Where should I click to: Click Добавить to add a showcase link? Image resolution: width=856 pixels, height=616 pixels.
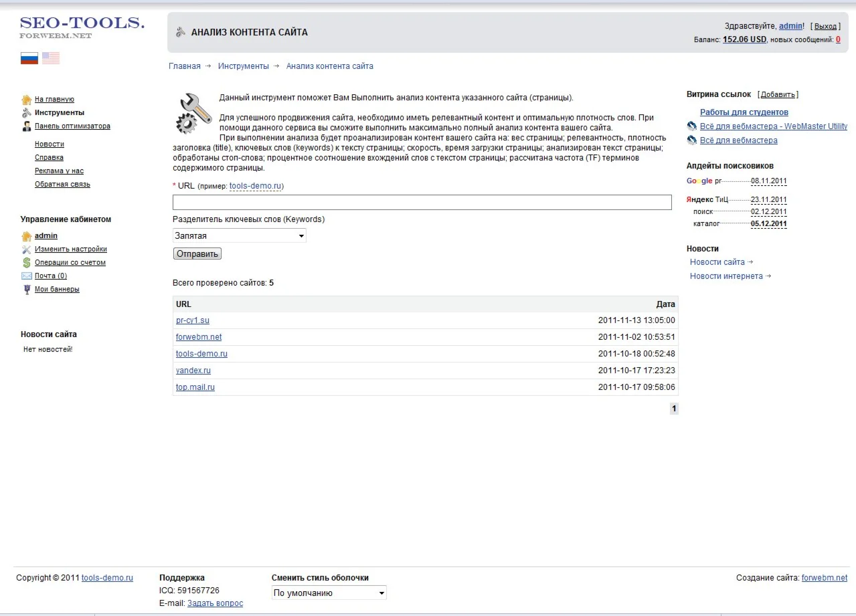tap(778, 95)
